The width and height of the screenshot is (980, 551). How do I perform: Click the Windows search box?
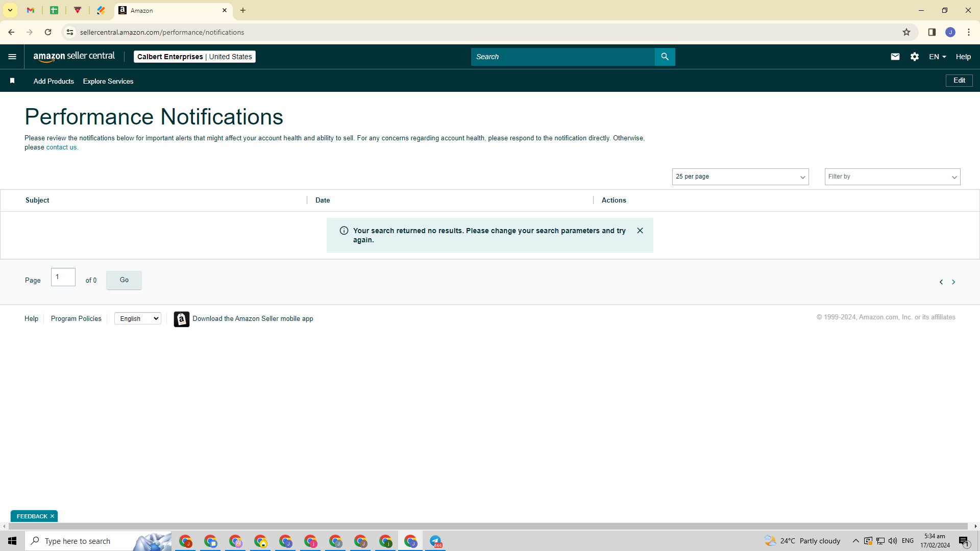pos(97,541)
